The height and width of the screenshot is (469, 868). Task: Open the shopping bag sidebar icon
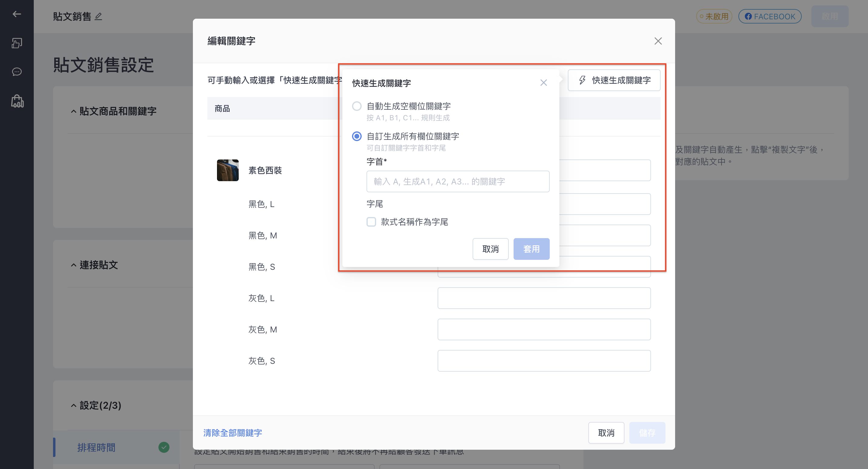click(x=17, y=101)
